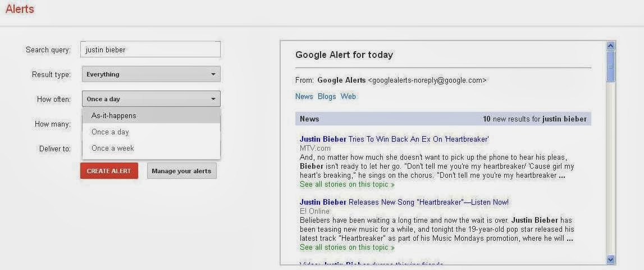The image size is (644, 270).
Task: Click 'Google Alert for today' heading
Action: point(344,55)
